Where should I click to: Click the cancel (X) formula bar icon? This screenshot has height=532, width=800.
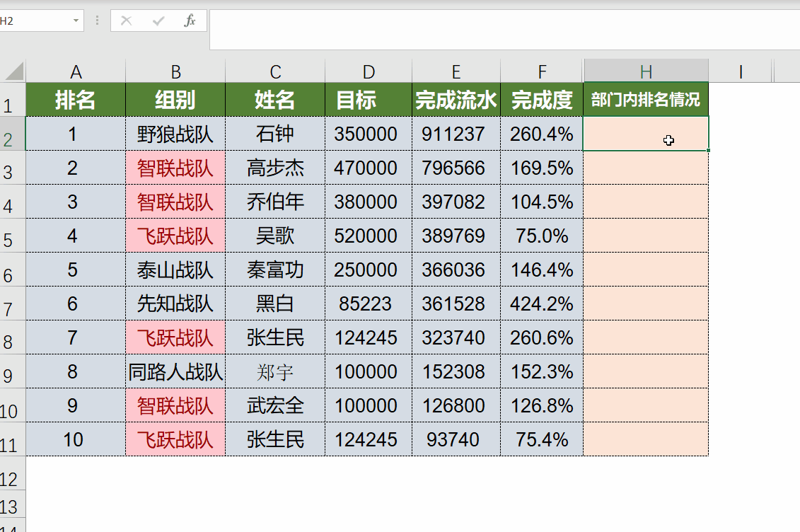click(126, 21)
